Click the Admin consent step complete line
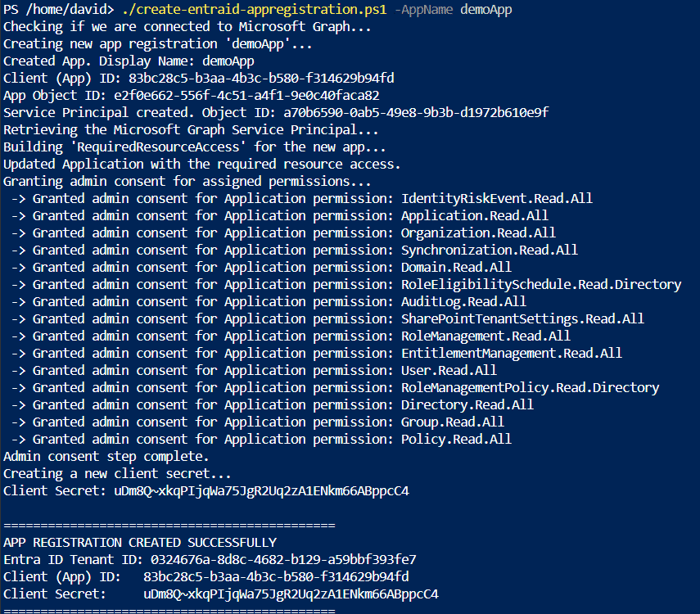 tap(106, 456)
